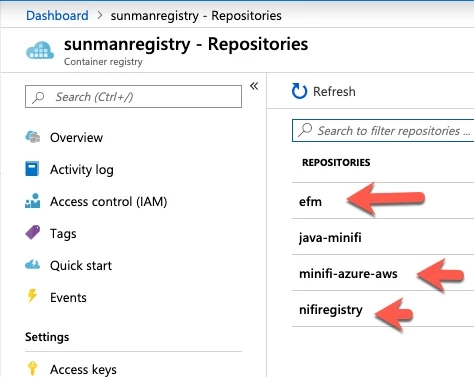The width and height of the screenshot is (474, 377).
Task: Click the Quick start cloud icon
Action: coord(33,265)
